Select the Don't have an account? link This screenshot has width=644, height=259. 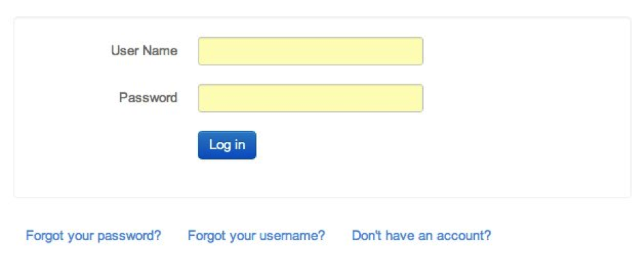[422, 236]
